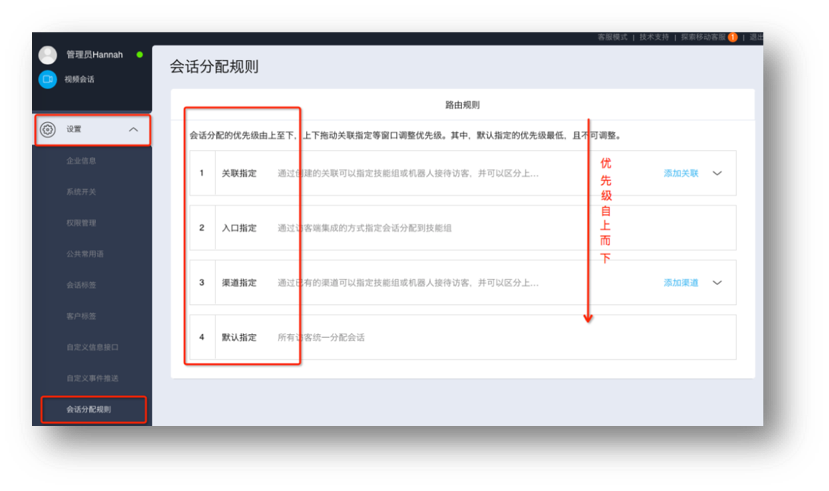Open 会话标签 settings page

81,285
